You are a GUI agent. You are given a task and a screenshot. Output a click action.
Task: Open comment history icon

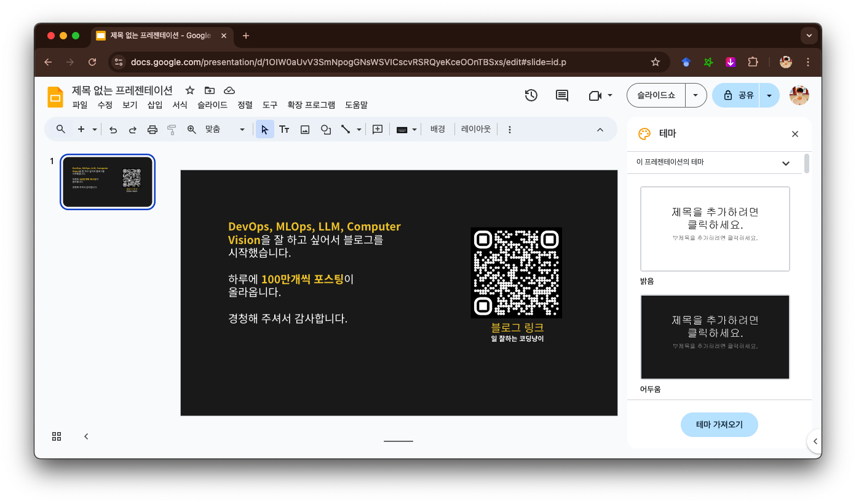tap(562, 95)
